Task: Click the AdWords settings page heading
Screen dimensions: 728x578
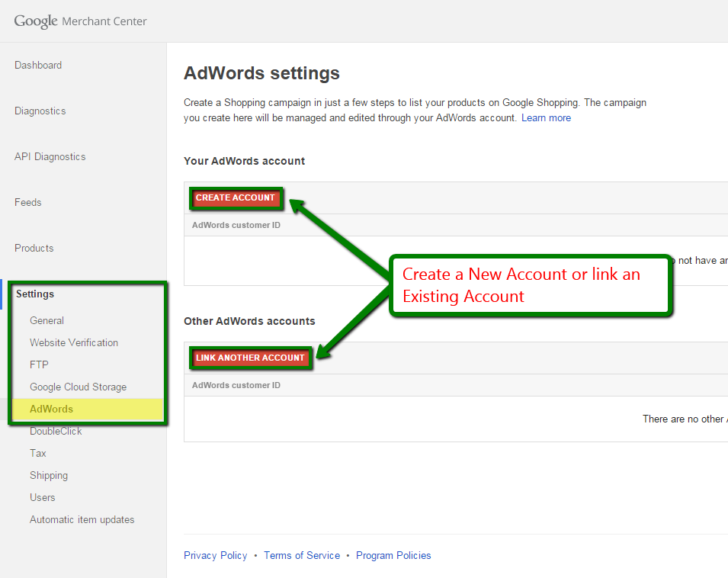Action: (261, 73)
